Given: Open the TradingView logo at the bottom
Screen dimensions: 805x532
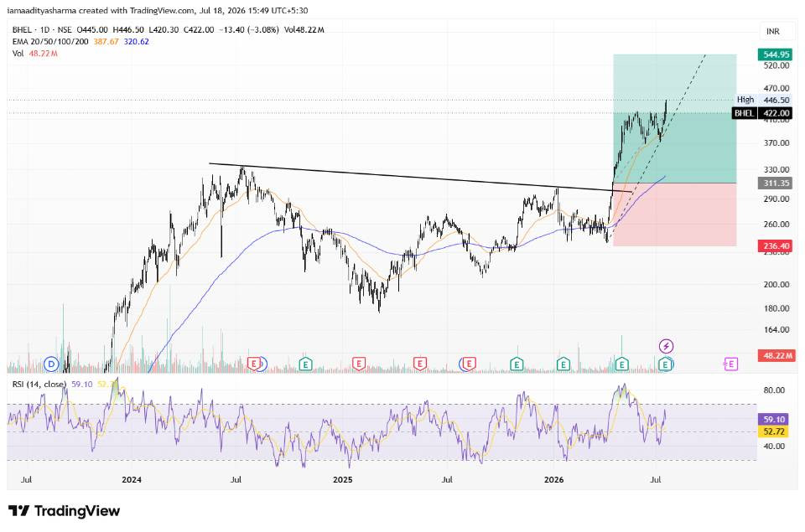Looking at the screenshot, I should [x=65, y=511].
